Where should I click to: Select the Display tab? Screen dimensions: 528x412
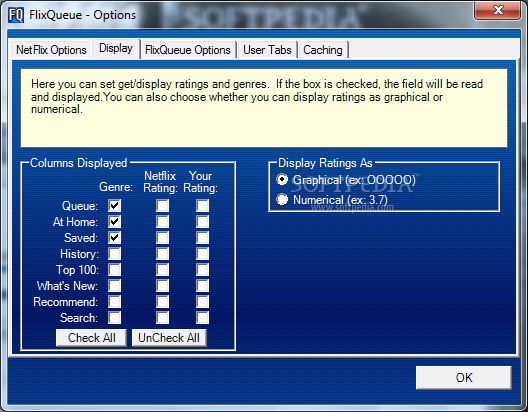[x=116, y=49]
